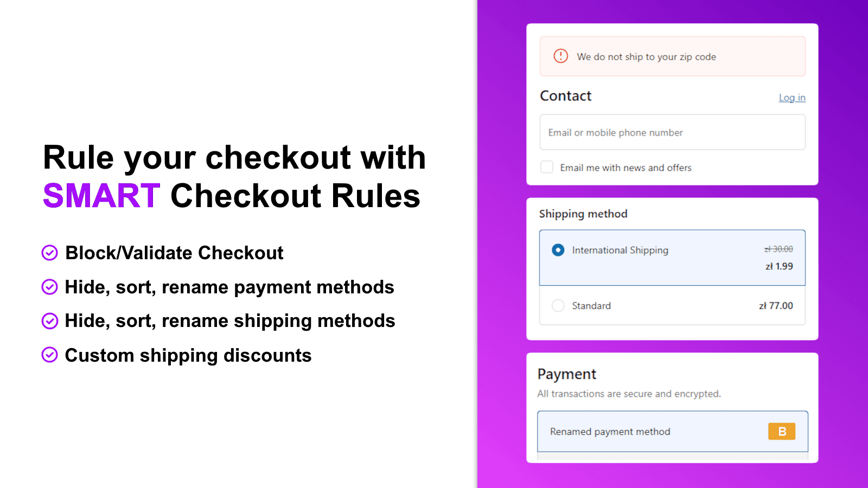Click the alert circle inside the shipping error message
Viewport: 868px width, 488px height.
(x=561, y=56)
